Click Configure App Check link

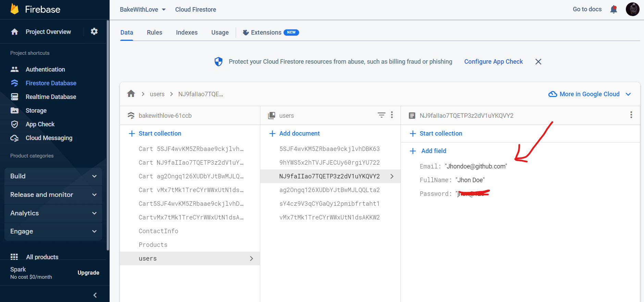tap(493, 62)
